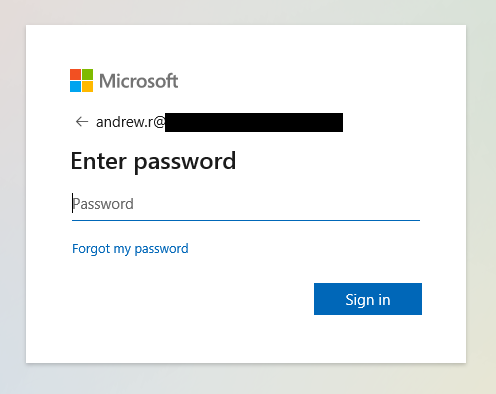Open the Forgot my password link
Image resolution: width=496 pixels, height=394 pixels.
tap(130, 249)
